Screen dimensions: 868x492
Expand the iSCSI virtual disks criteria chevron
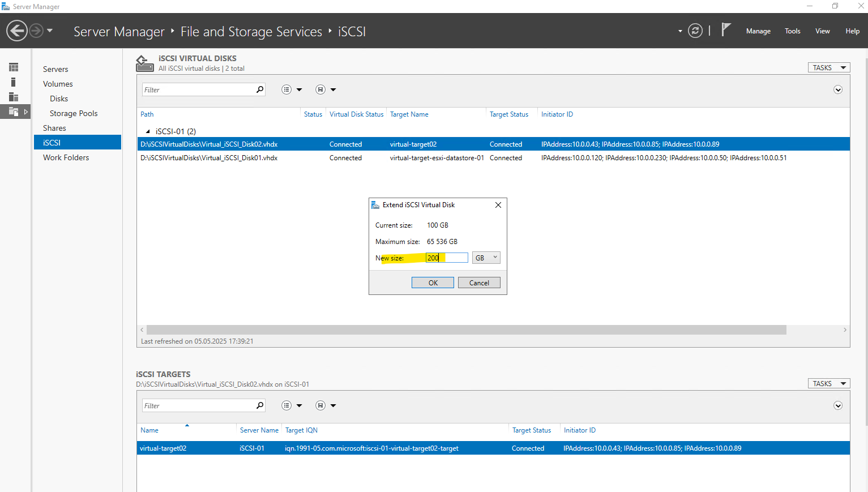click(838, 89)
